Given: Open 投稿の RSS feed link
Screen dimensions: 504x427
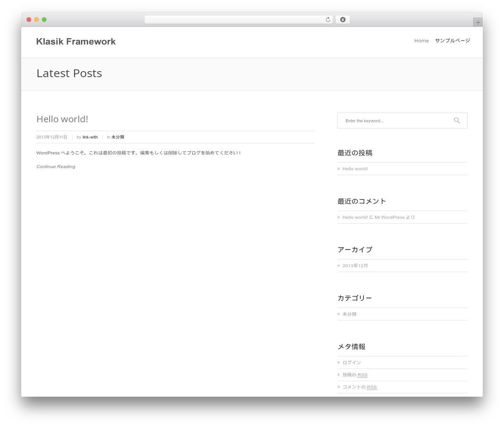Looking at the screenshot, I should (x=355, y=375).
